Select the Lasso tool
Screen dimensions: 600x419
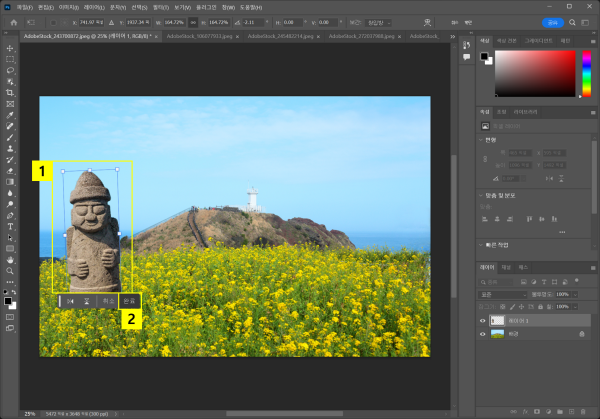(9, 71)
